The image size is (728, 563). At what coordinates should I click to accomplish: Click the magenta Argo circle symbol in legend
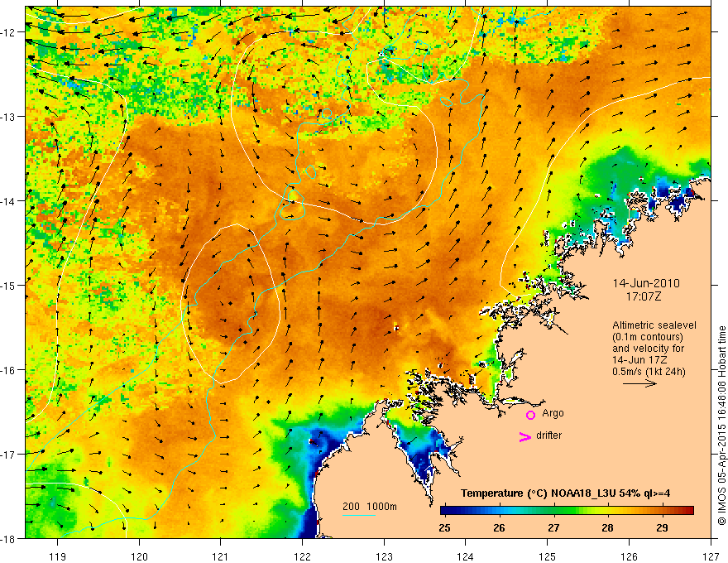pyautogui.click(x=530, y=416)
